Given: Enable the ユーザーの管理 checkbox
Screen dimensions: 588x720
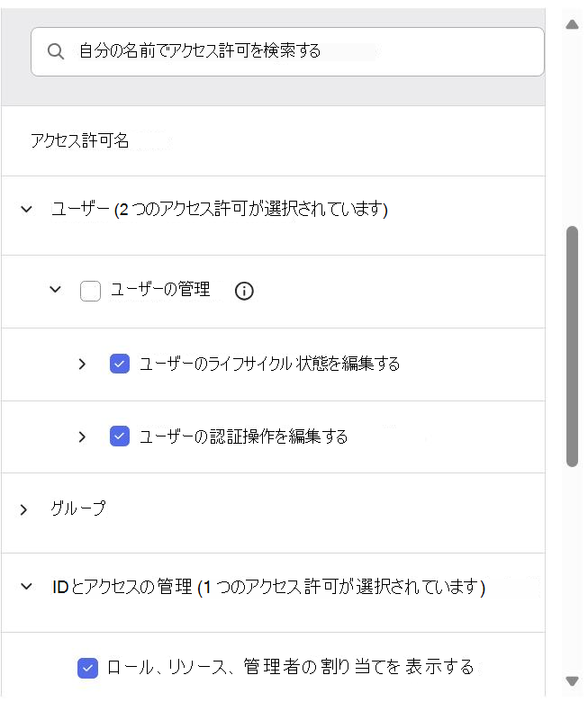Looking at the screenshot, I should pyautogui.click(x=89, y=290).
